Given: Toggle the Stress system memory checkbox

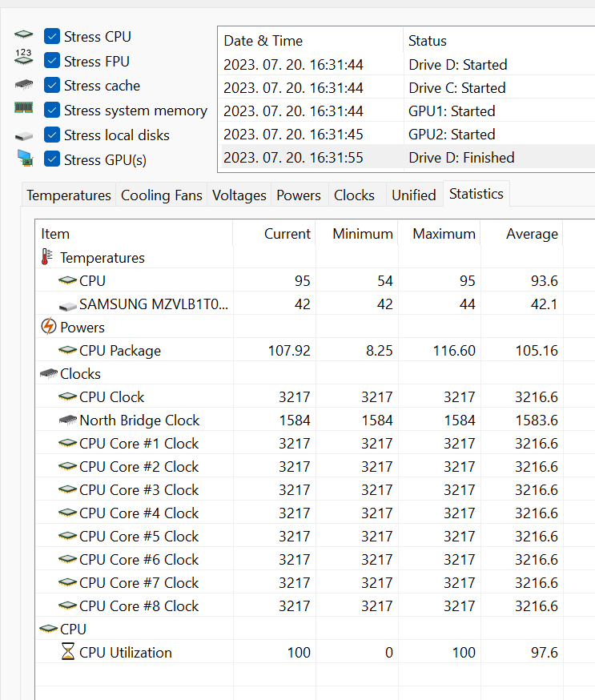Looking at the screenshot, I should [52, 110].
